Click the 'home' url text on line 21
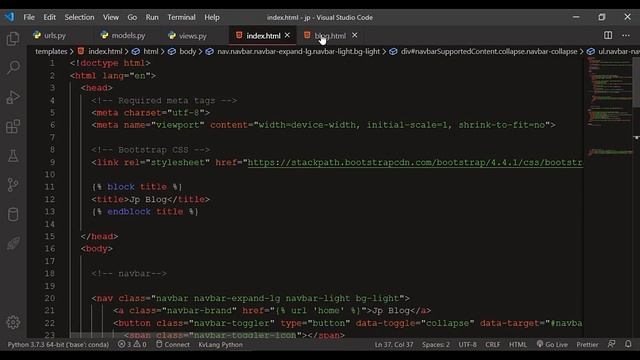Image resolution: width=640 pixels, height=360 pixels. pos(329,311)
